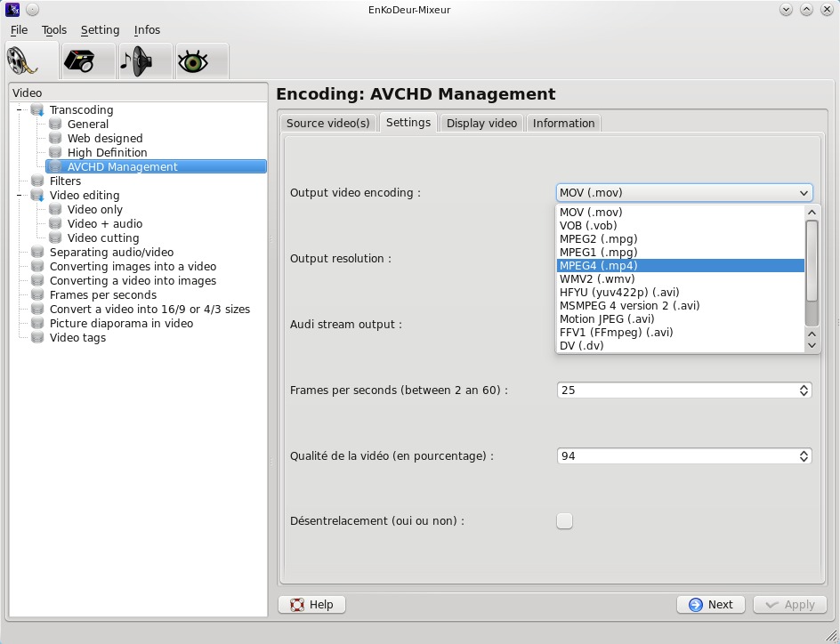Choose Motion JPEG (.avi) in the list

coord(681,319)
